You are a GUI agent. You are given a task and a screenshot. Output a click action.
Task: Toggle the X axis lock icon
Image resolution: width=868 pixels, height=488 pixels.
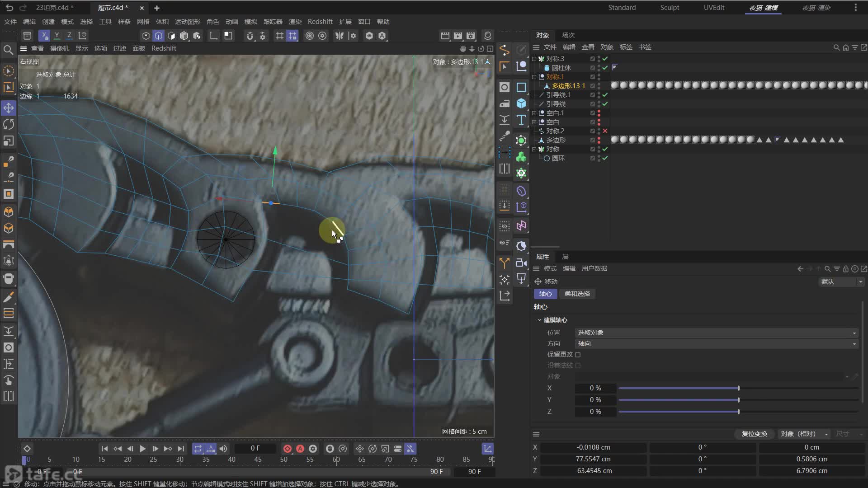[x=44, y=36]
